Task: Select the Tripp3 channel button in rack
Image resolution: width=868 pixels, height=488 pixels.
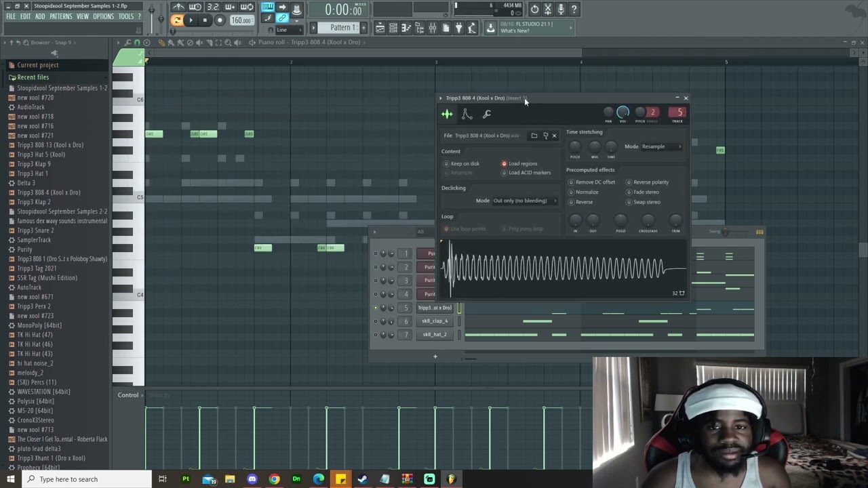Action: (x=435, y=308)
